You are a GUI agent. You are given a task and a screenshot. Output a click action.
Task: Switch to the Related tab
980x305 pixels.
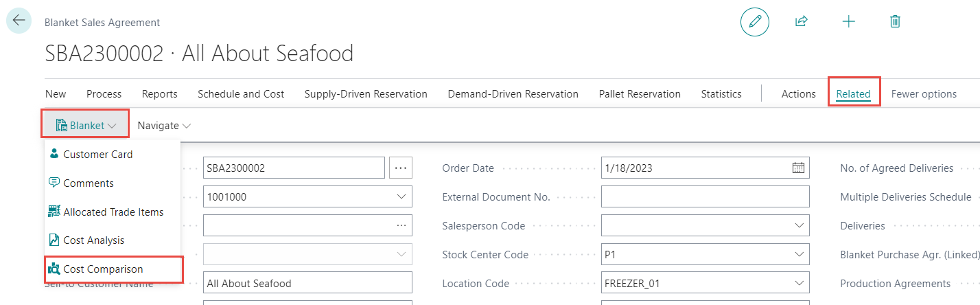pyautogui.click(x=853, y=94)
